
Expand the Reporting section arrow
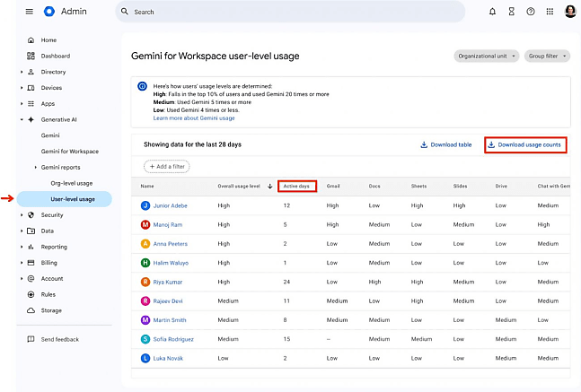pos(22,247)
